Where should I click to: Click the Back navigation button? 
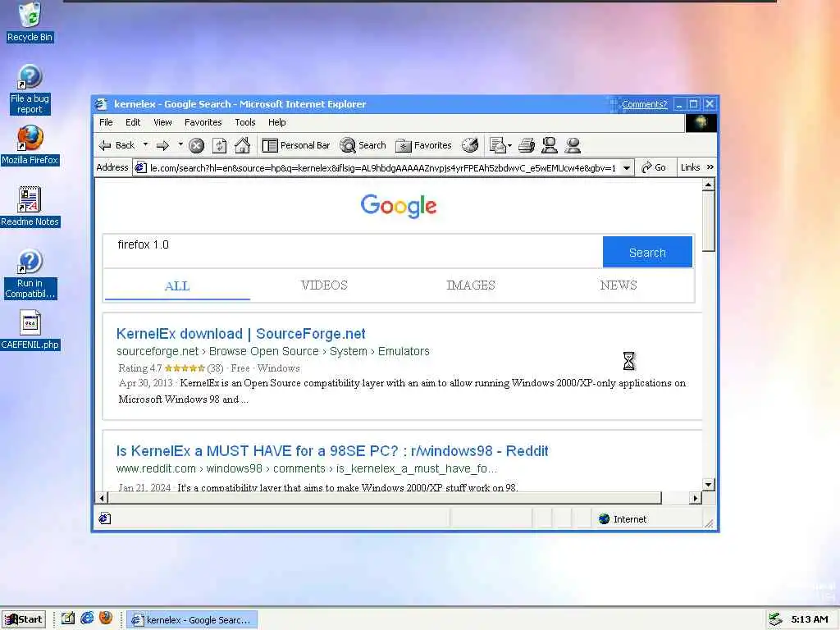116,145
